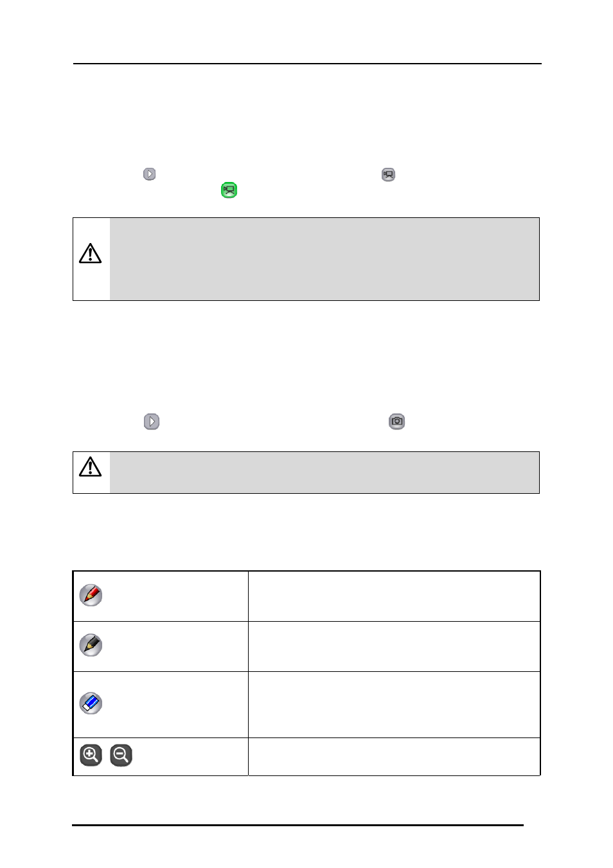Click the horizontal rule at the page top
Image resolution: width=613 pixels, height=868 pixels.
307,64
